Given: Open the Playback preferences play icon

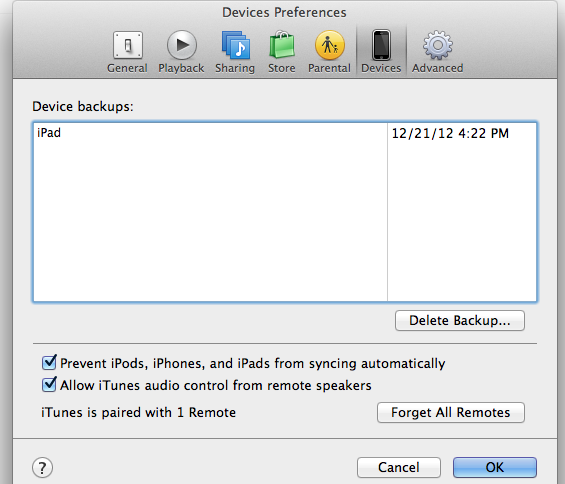Looking at the screenshot, I should (182, 45).
